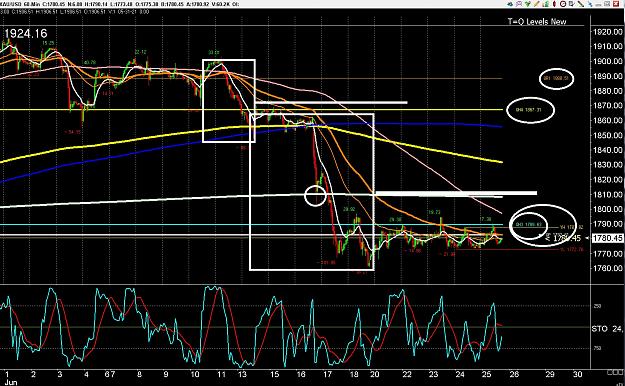This screenshot has height=386, width=625.
Task: Click date label 18 on time axis
Action: [x=354, y=374]
